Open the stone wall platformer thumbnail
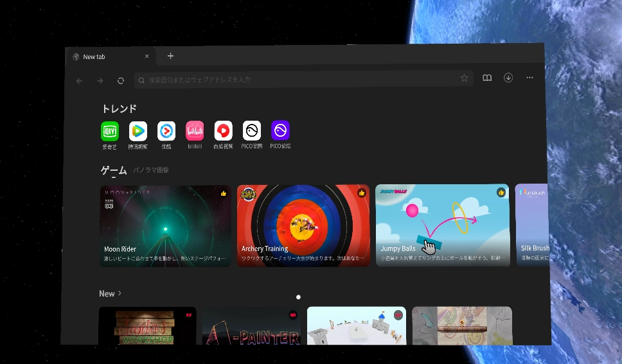Screen dimensions: 622x364 462,325
